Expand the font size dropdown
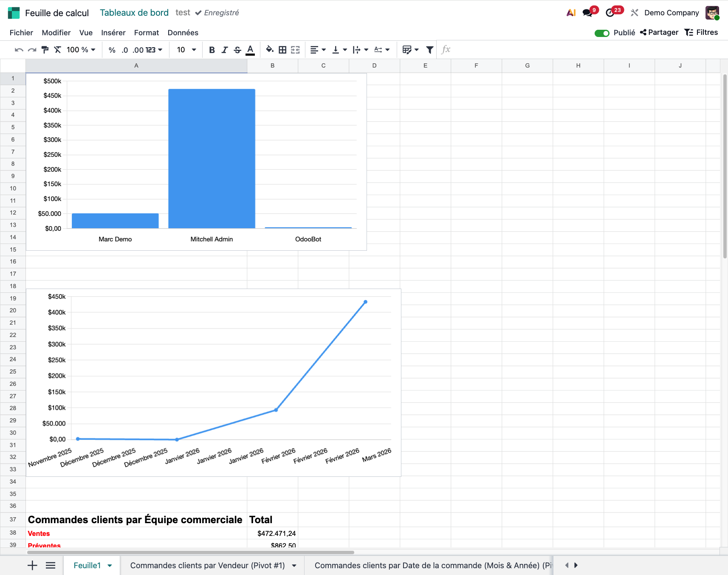Viewport: 728px width, 575px height. [x=186, y=50]
